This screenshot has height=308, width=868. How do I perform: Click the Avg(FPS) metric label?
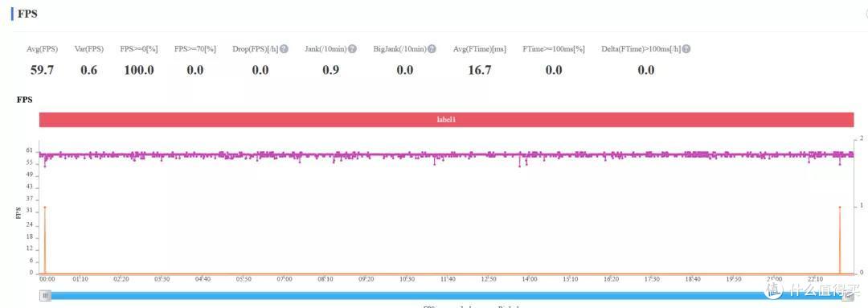pyautogui.click(x=42, y=49)
